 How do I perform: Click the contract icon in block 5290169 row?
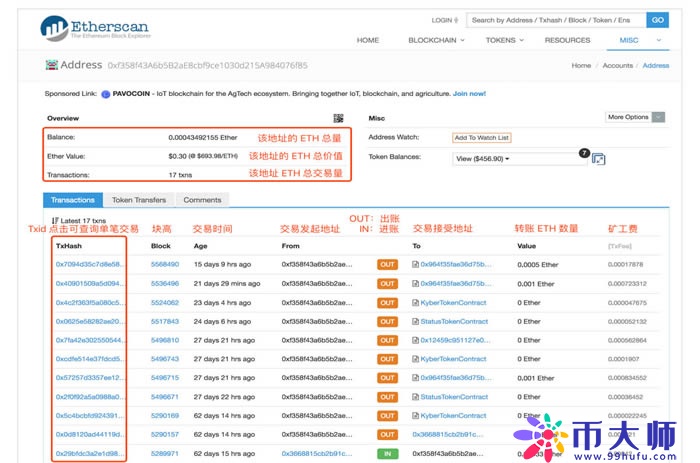click(415, 416)
